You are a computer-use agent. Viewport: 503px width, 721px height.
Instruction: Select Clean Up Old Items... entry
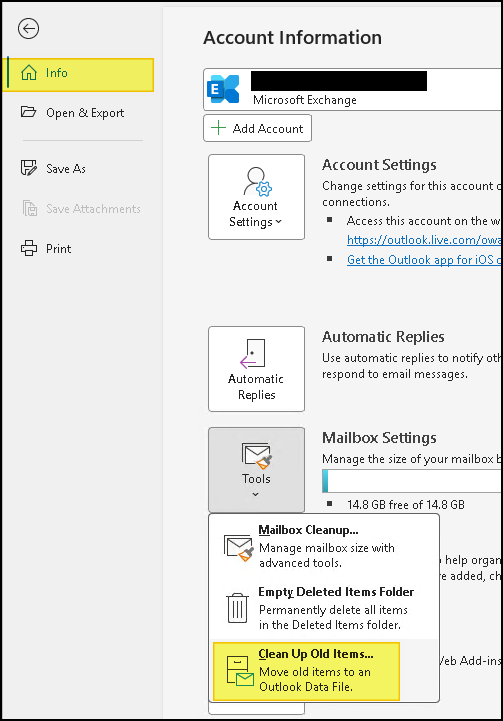[x=306, y=671]
